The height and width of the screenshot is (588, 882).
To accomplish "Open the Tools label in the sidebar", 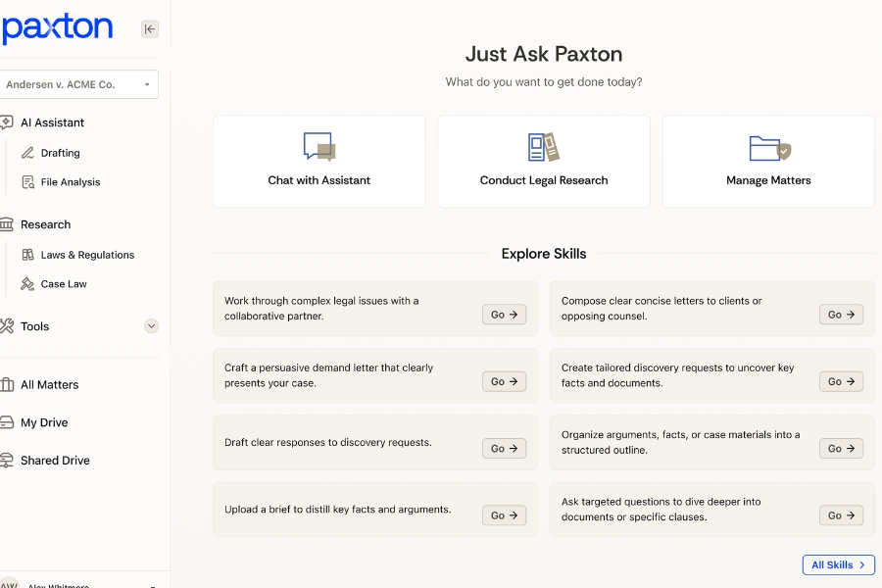I will [x=35, y=326].
